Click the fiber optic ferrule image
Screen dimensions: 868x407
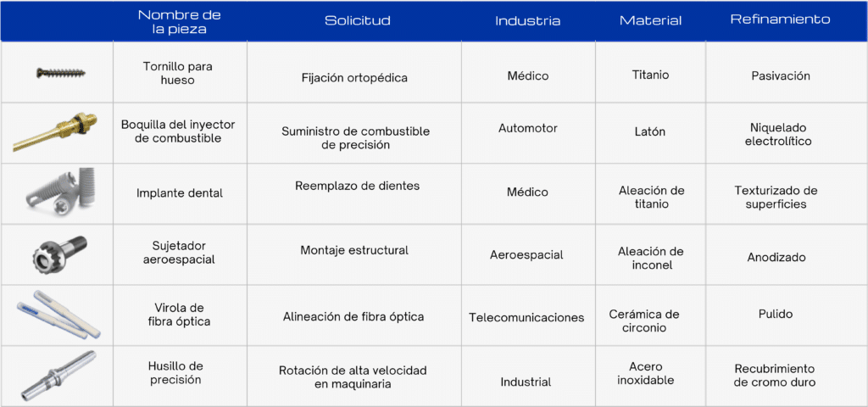pyautogui.click(x=58, y=312)
